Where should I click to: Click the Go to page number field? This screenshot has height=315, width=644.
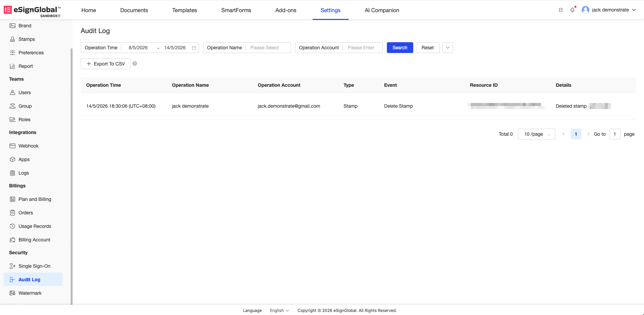(615, 134)
